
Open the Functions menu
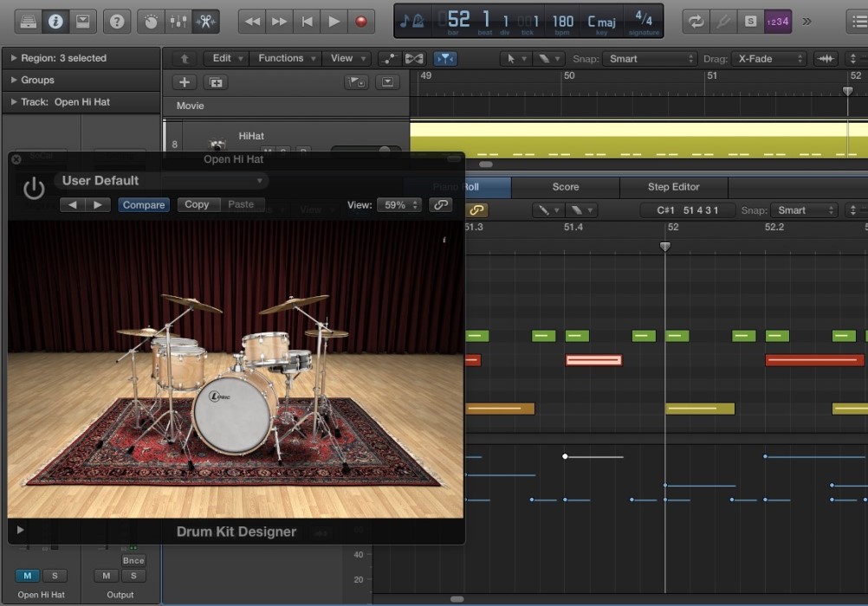(x=285, y=58)
